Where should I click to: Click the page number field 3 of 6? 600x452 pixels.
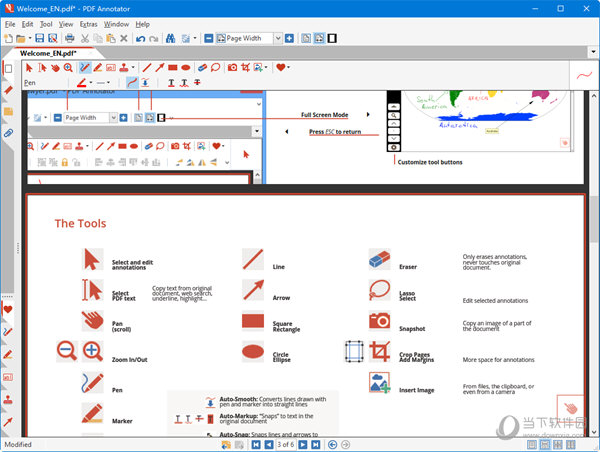[x=286, y=444]
